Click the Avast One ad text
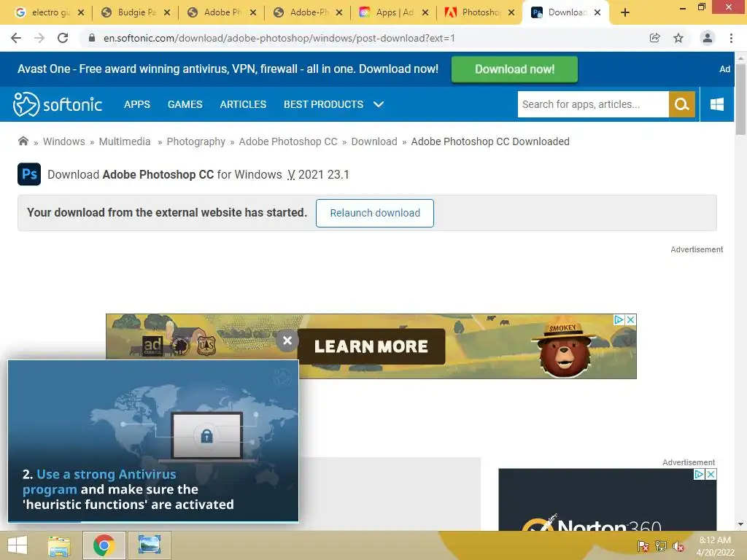The width and height of the screenshot is (747, 560). [228, 69]
